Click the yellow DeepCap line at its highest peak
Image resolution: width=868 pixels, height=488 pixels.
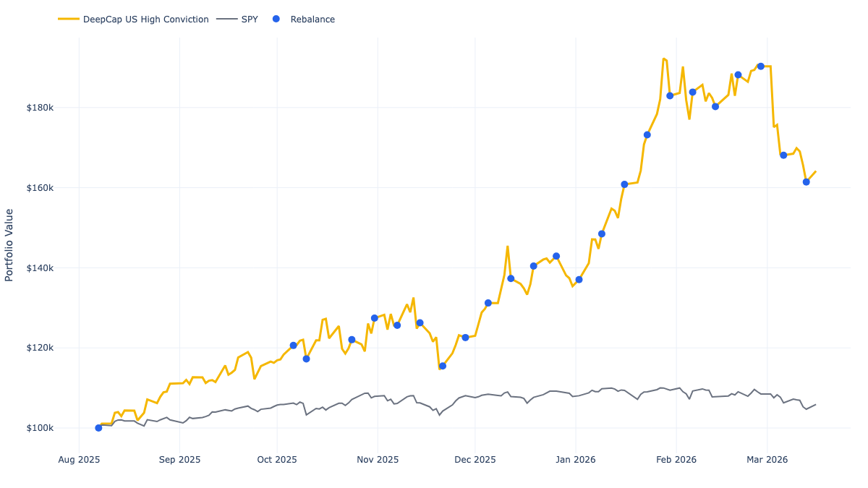click(664, 58)
